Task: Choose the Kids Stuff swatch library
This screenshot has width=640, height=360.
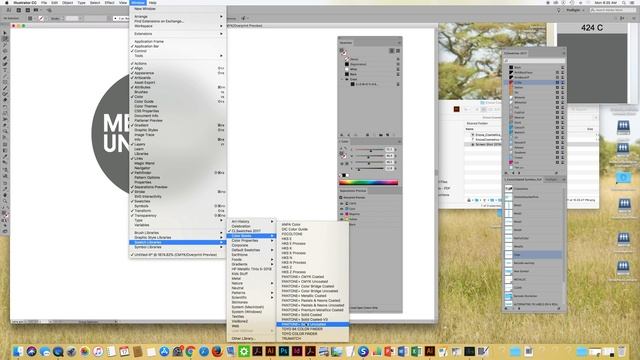Action: (x=251, y=274)
